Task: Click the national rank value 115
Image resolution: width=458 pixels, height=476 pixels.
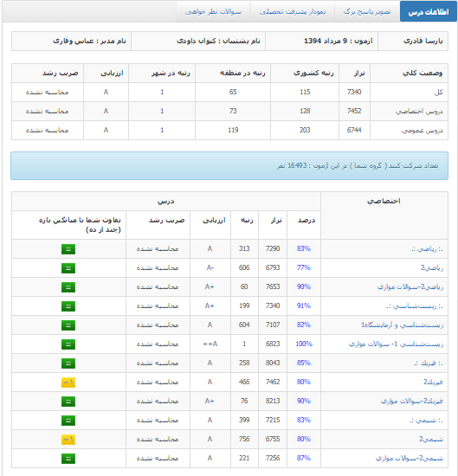Action: (x=305, y=92)
